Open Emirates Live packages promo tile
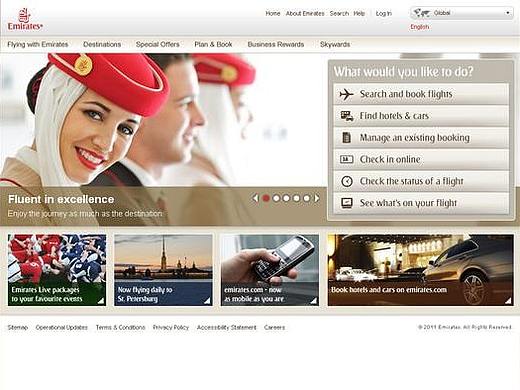Image resolution: width=520 pixels, height=390 pixels. (57, 270)
